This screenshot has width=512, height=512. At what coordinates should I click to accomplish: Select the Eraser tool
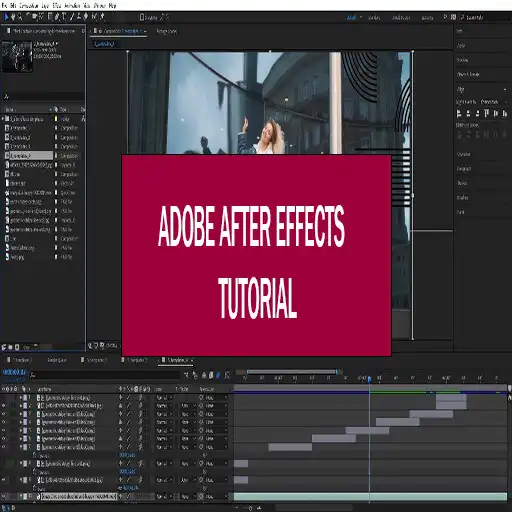(86, 17)
